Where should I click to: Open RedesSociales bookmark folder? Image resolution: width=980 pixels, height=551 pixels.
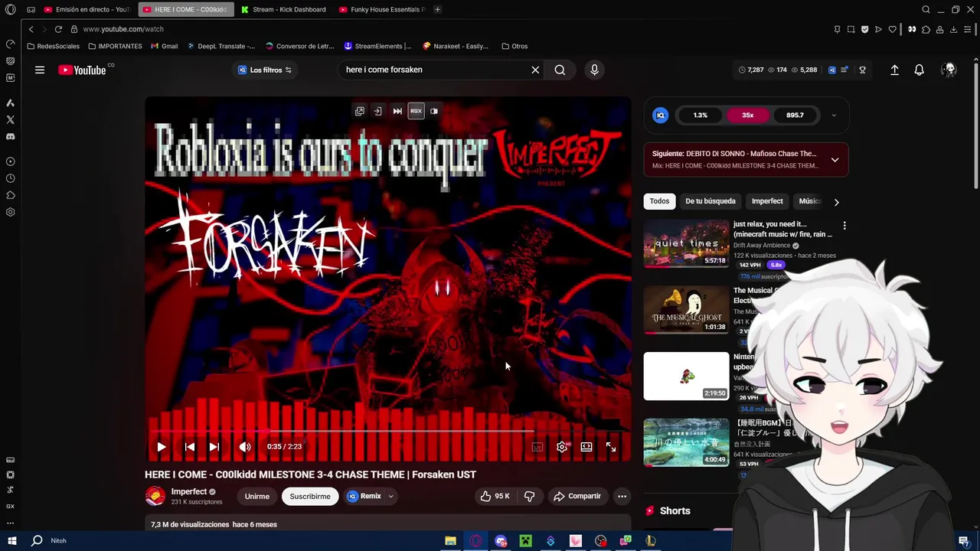point(53,46)
